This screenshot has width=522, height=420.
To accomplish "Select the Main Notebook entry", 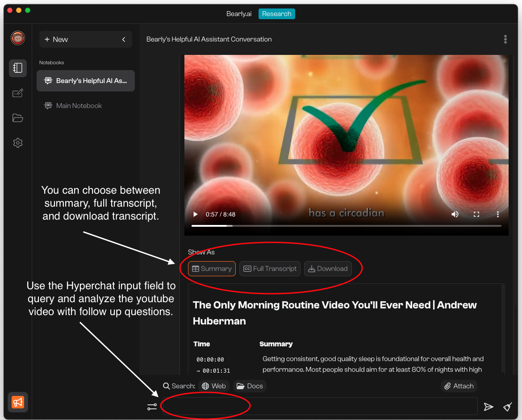I will tap(86, 105).
